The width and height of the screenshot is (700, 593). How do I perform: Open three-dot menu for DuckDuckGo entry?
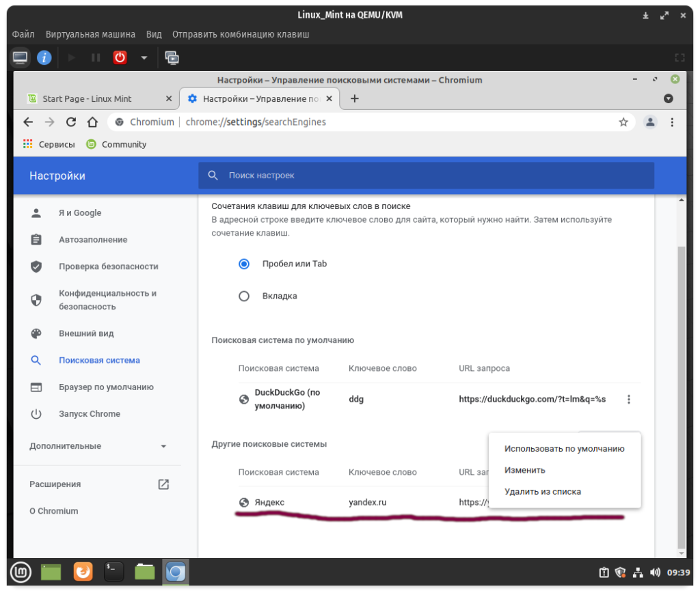pyautogui.click(x=629, y=400)
